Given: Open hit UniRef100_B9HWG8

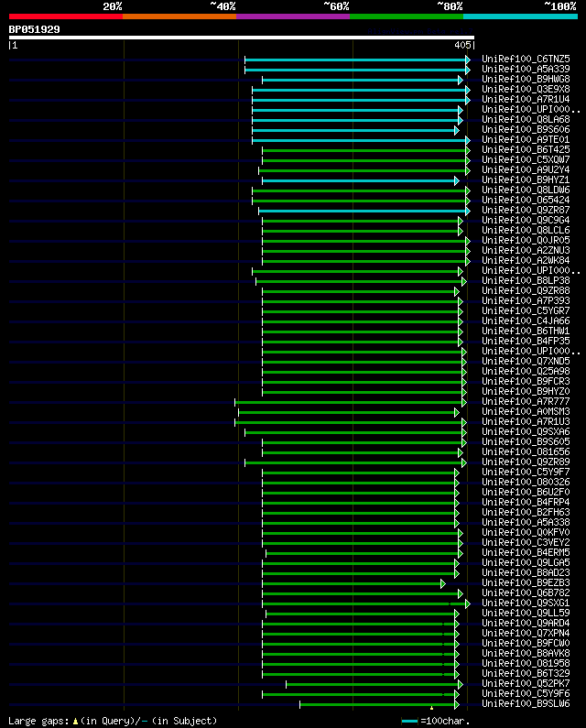Looking at the screenshot, I should pos(526,80).
